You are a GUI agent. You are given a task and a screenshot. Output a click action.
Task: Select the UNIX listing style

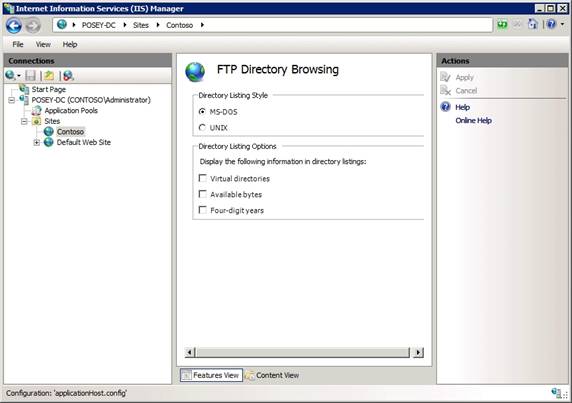(x=202, y=127)
